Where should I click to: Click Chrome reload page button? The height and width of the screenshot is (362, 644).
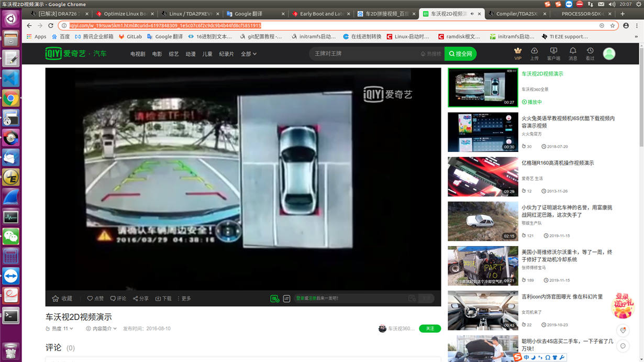click(x=51, y=25)
